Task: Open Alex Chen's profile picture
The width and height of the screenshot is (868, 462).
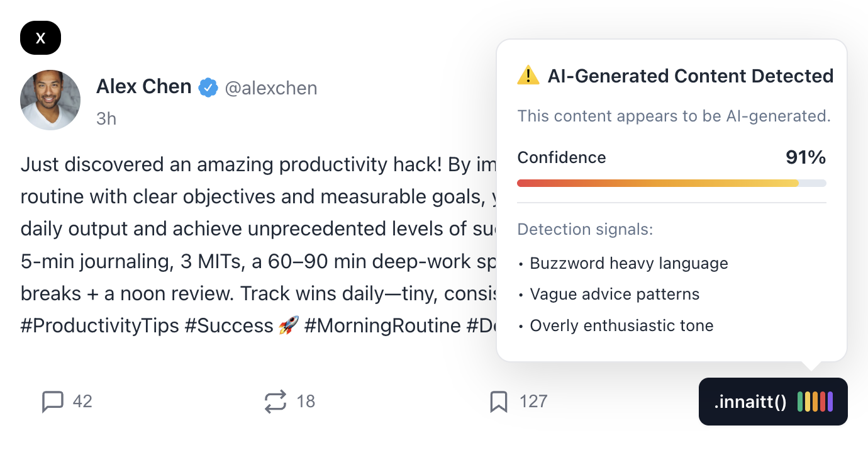Action: point(50,99)
